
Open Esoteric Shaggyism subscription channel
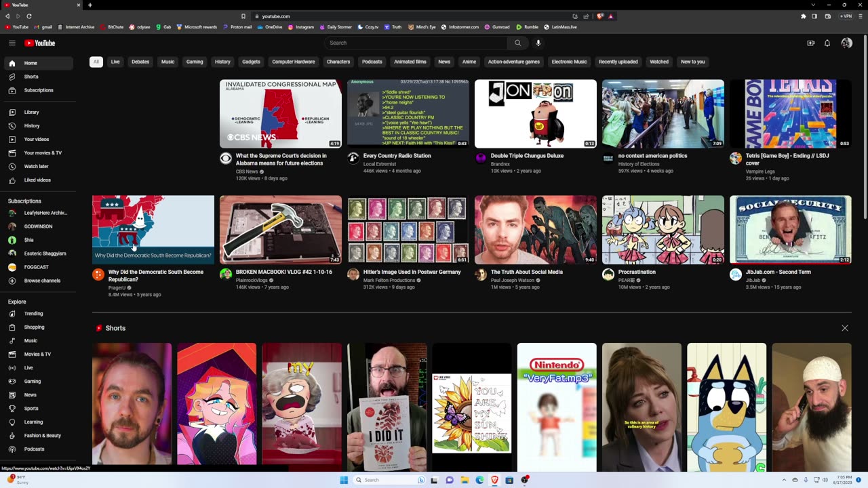[x=38, y=253]
